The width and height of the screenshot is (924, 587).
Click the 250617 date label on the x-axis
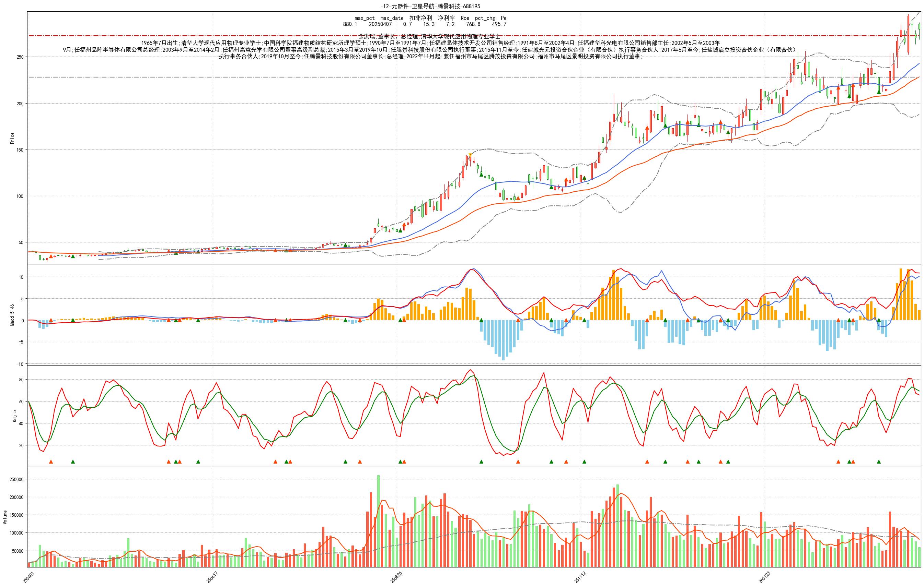click(x=212, y=577)
